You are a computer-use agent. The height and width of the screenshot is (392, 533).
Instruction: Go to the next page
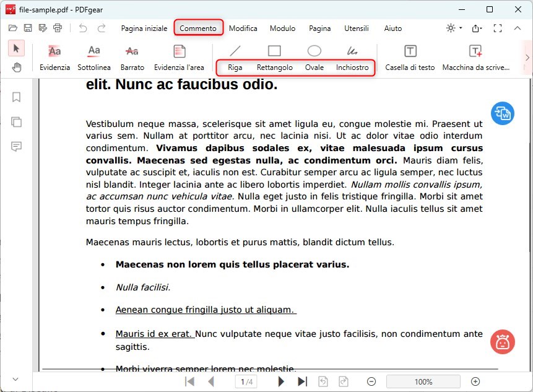(281, 381)
